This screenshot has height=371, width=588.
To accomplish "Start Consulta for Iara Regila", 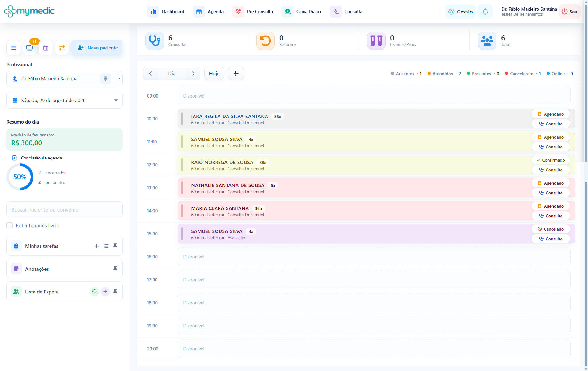I will click(x=551, y=124).
